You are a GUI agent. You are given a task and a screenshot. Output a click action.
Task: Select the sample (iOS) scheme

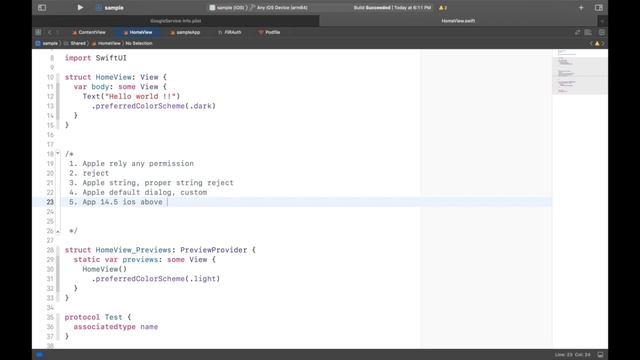click(229, 8)
